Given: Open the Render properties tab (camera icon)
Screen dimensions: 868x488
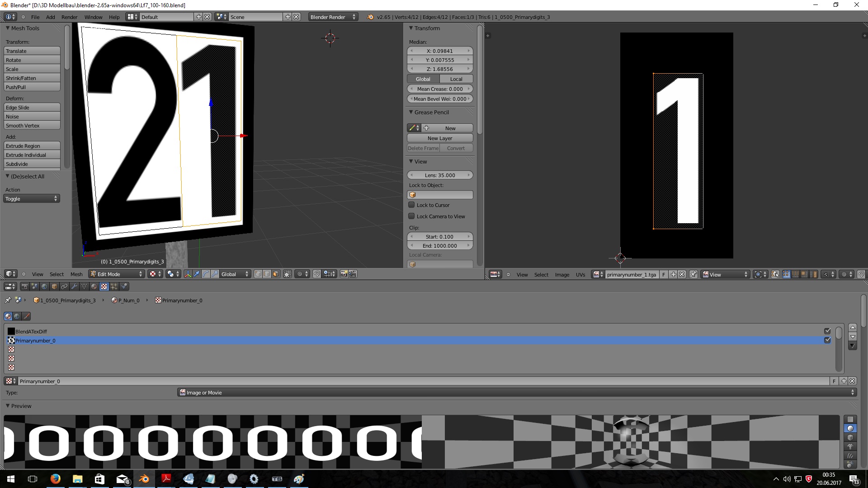Looking at the screenshot, I should pyautogui.click(x=25, y=286).
